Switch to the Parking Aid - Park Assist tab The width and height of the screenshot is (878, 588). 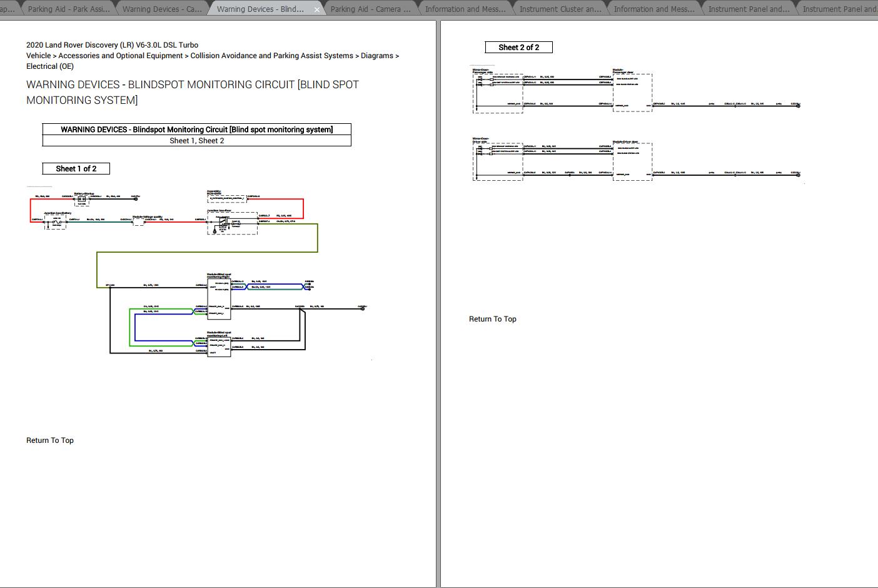(68, 9)
